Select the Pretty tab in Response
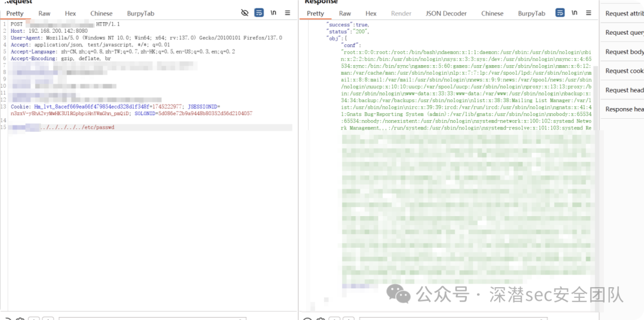Screen dimensions: 644x320 click(315, 14)
